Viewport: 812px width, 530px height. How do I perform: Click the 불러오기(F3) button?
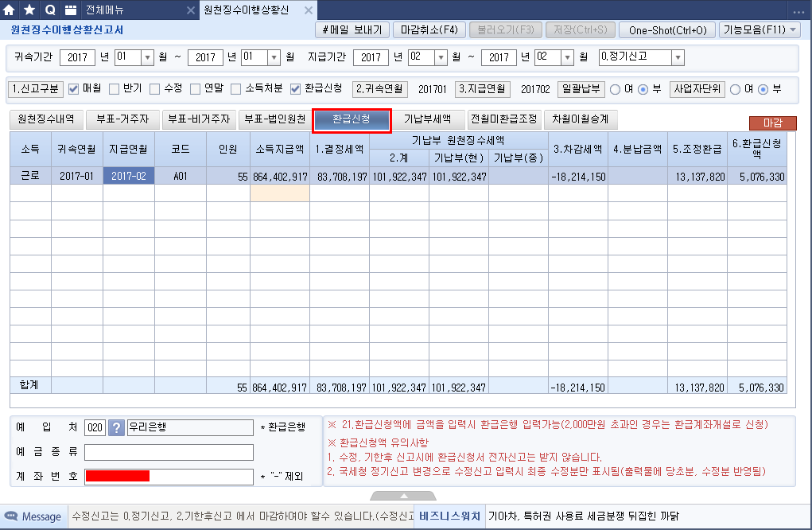click(x=506, y=30)
